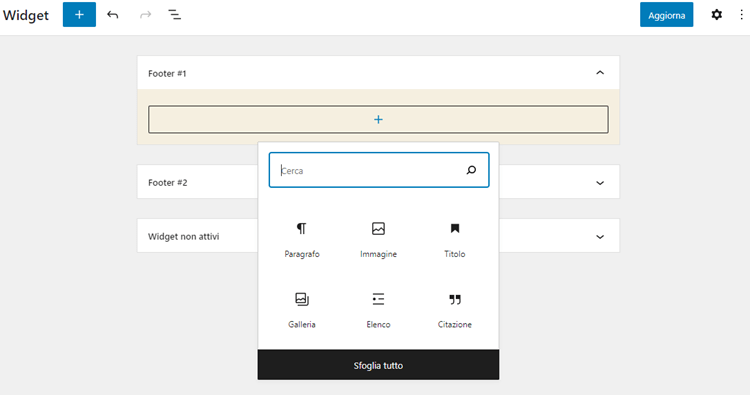The height and width of the screenshot is (395, 750).
Task: Open the list view icon
Action: pos(175,15)
